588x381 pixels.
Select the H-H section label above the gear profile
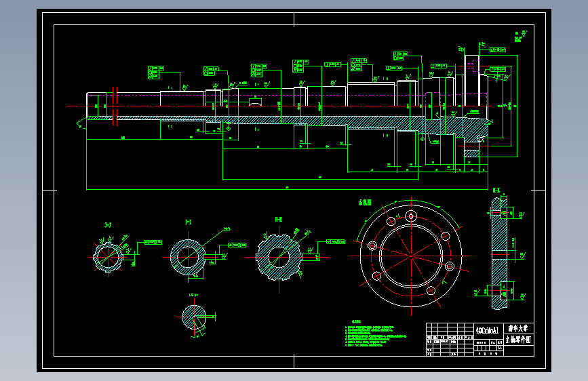pos(279,220)
